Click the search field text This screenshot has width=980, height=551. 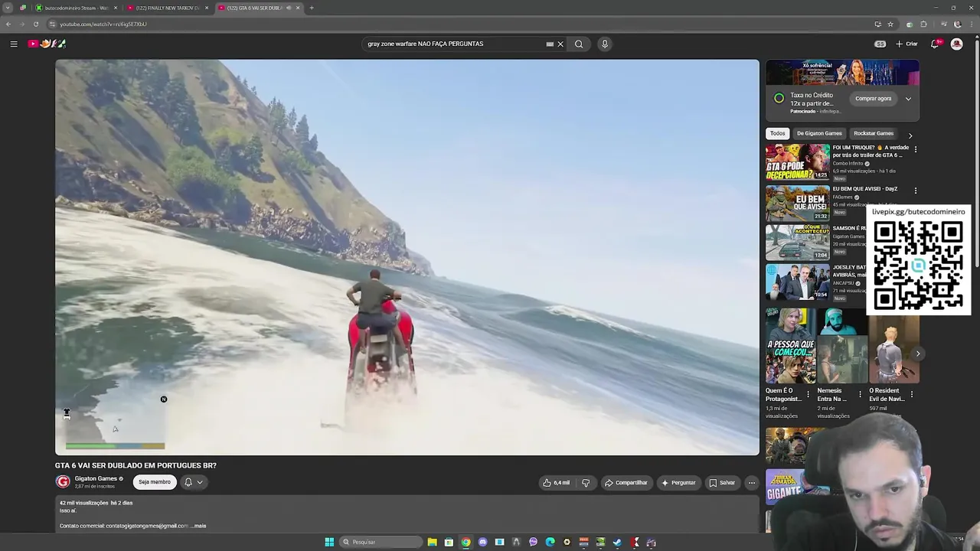(425, 44)
